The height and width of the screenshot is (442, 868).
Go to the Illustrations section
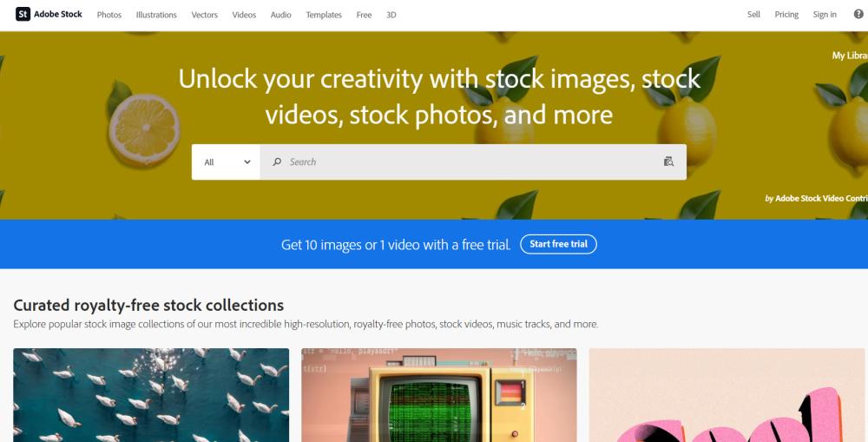pos(156,15)
